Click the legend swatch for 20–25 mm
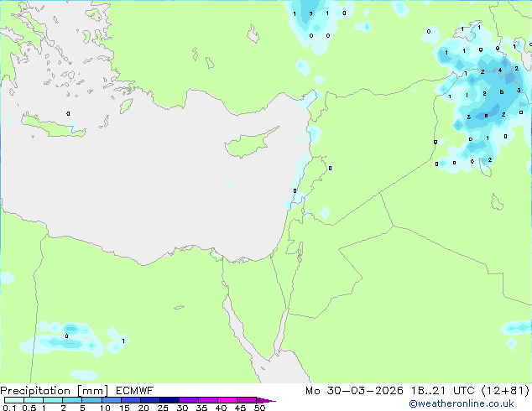Viewport: 532px width, 411px height. 149,400
